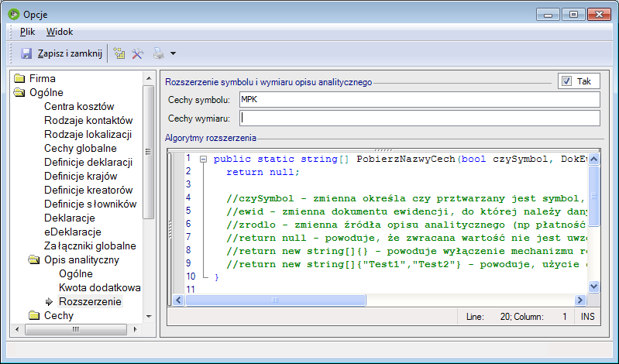Open Definicje deklaracji tree item
The width and height of the screenshot is (619, 364).
click(x=88, y=163)
